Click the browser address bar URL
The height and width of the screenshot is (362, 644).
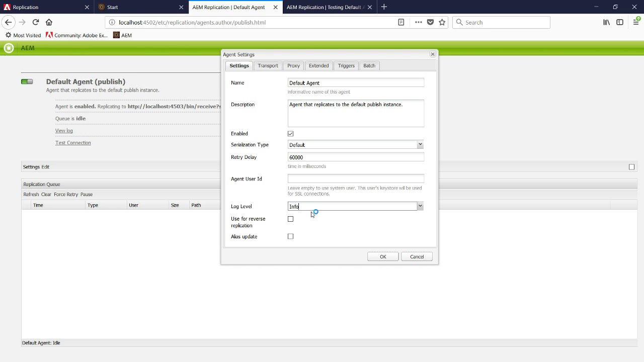(252, 22)
